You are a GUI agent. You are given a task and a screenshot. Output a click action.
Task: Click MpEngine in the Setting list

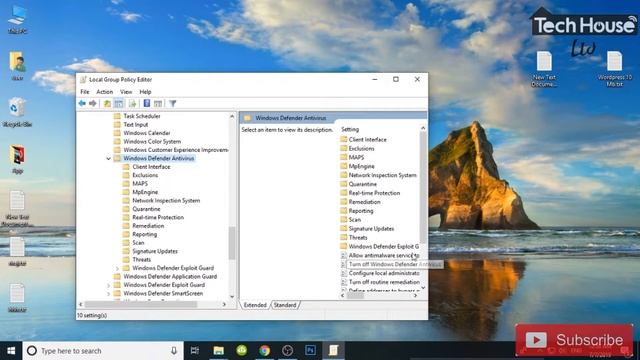[361, 166]
